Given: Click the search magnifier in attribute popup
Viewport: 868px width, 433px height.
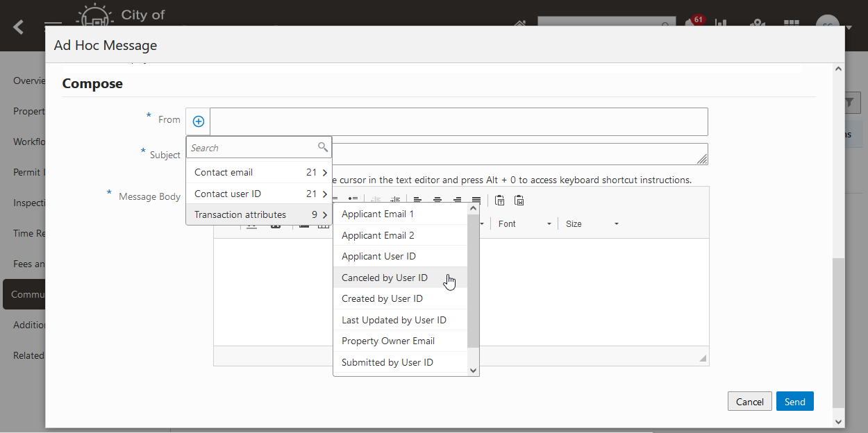Looking at the screenshot, I should click(323, 147).
